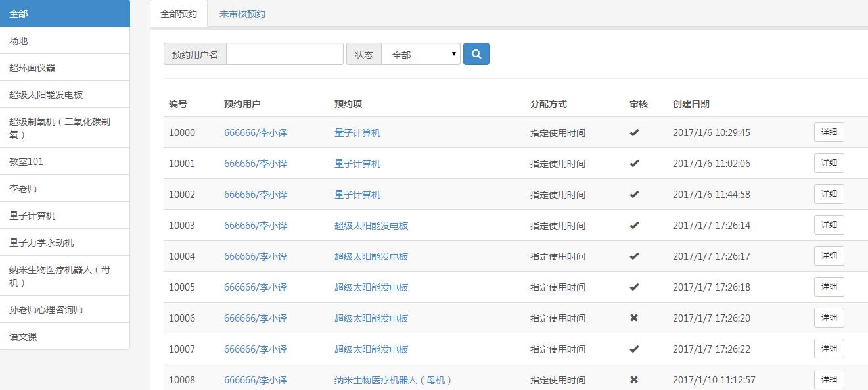Open user 666666/李小译 in row 10001

(x=256, y=163)
